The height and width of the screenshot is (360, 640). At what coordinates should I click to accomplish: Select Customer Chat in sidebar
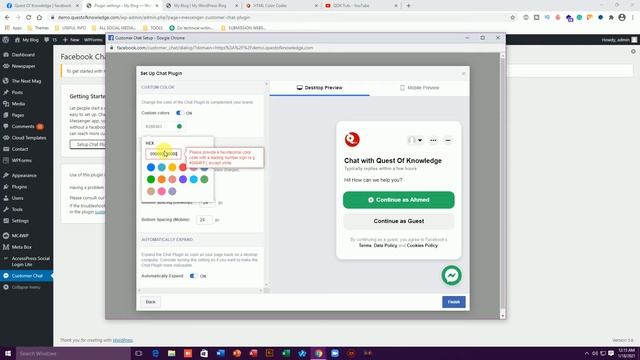click(x=27, y=276)
